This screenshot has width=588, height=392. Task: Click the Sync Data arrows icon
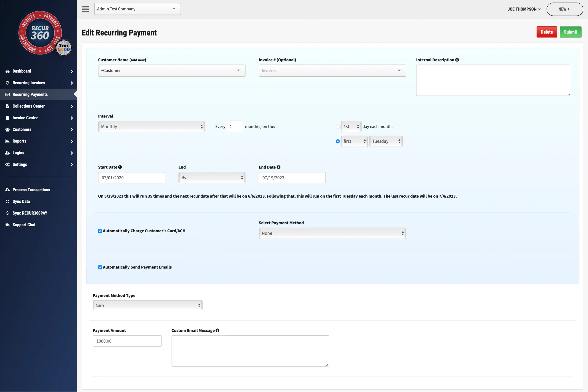click(8, 202)
